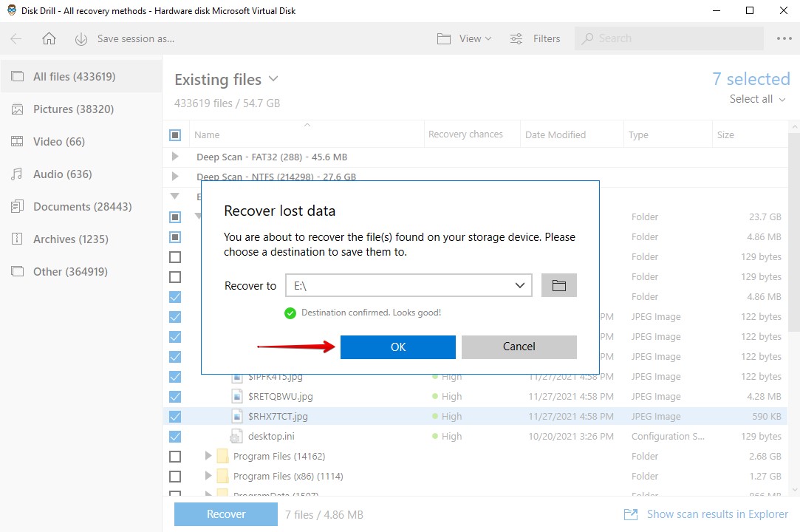Click into the Search field
The width and height of the screenshot is (800, 532).
(x=669, y=38)
